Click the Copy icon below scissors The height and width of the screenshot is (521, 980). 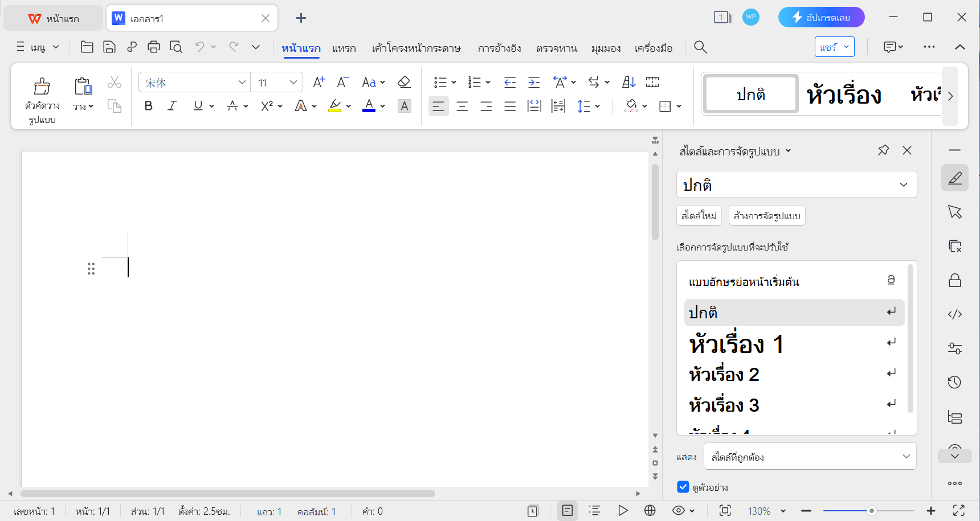coord(115,106)
